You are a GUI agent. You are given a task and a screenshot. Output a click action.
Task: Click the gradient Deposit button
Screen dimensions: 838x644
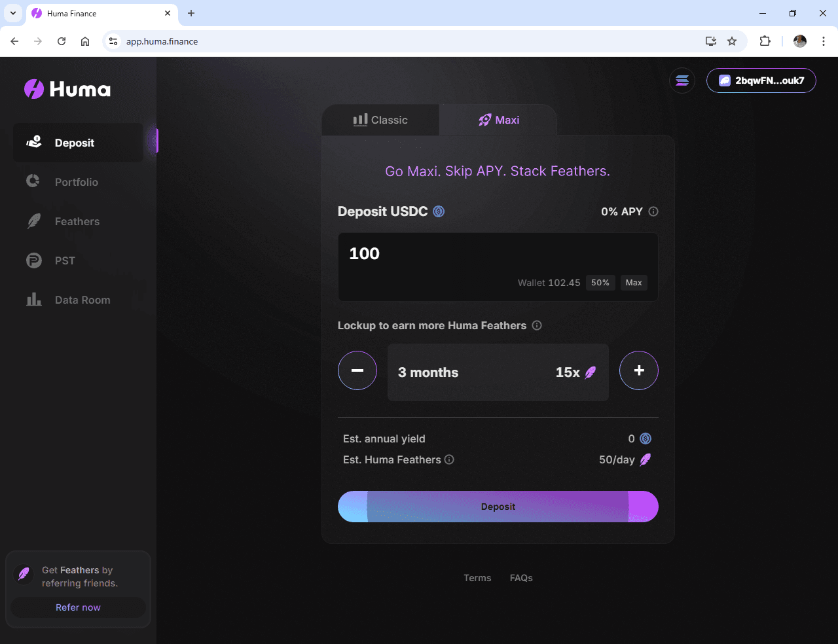[498, 507]
